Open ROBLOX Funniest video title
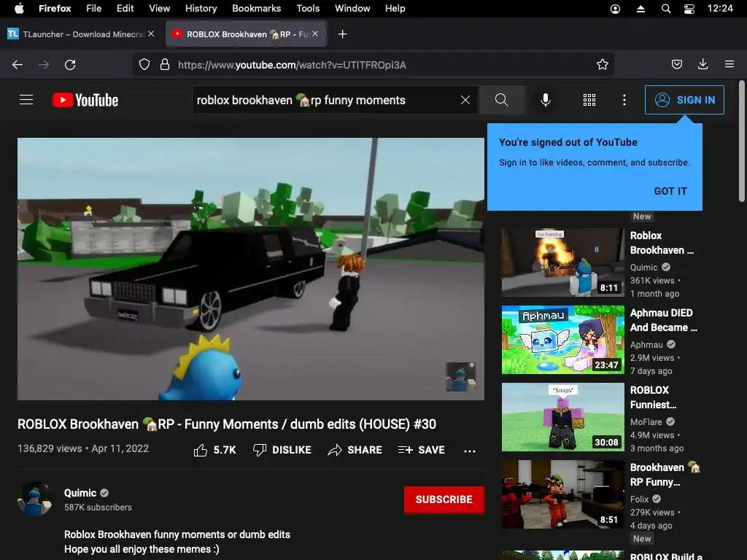 [x=653, y=397]
